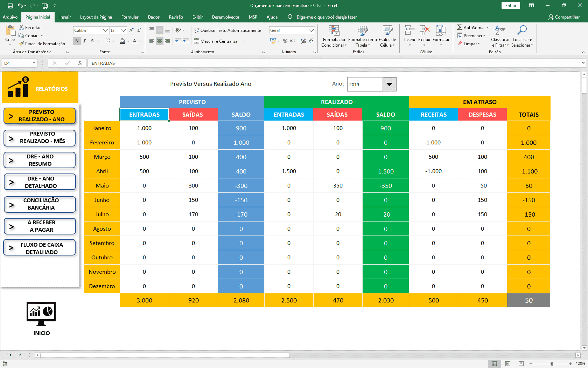Viewport: 588px width, 368px height.
Task: Switch to the Exibir tab
Action: (197, 17)
